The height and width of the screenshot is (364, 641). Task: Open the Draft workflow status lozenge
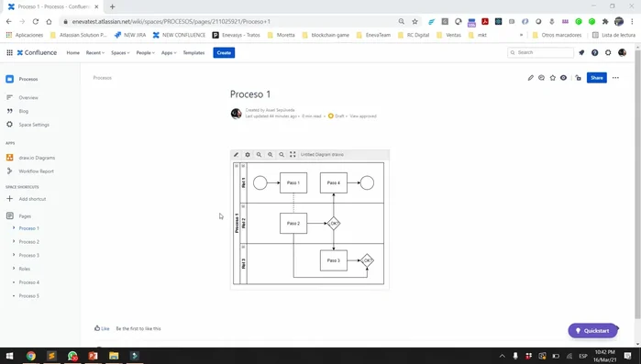click(x=336, y=116)
